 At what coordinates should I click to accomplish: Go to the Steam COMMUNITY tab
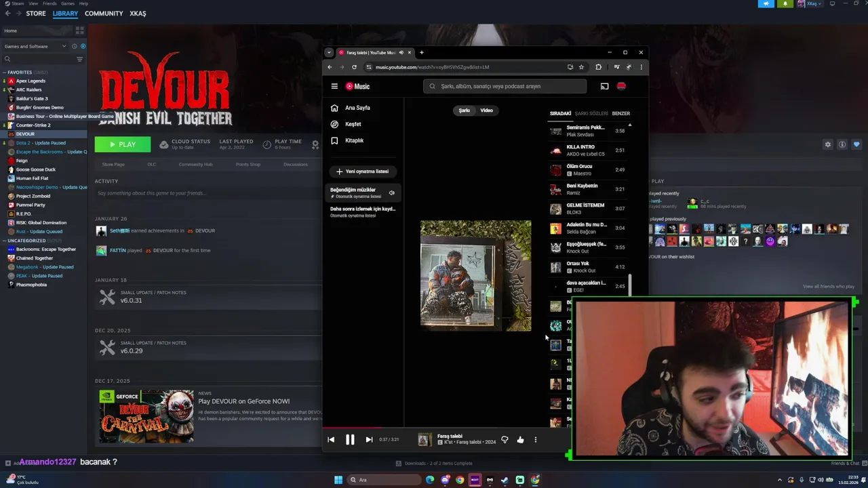(x=104, y=14)
